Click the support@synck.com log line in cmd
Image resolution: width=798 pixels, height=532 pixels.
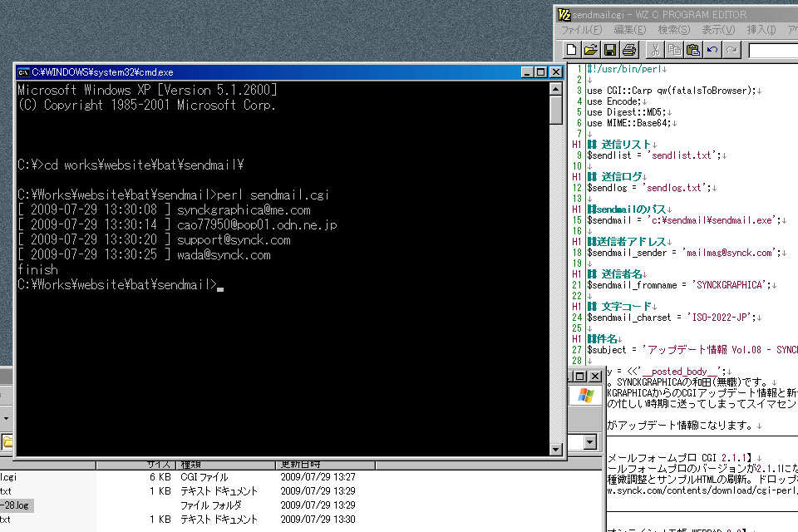coord(155,239)
